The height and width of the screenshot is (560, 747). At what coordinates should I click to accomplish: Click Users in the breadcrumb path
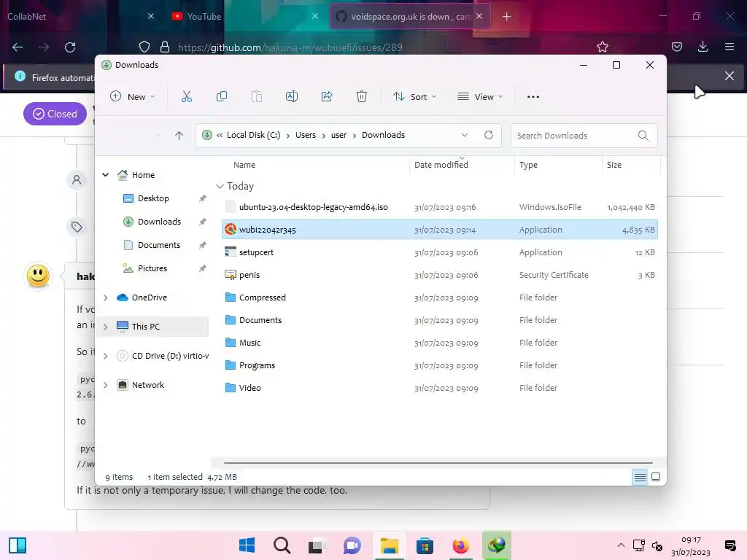tap(306, 135)
